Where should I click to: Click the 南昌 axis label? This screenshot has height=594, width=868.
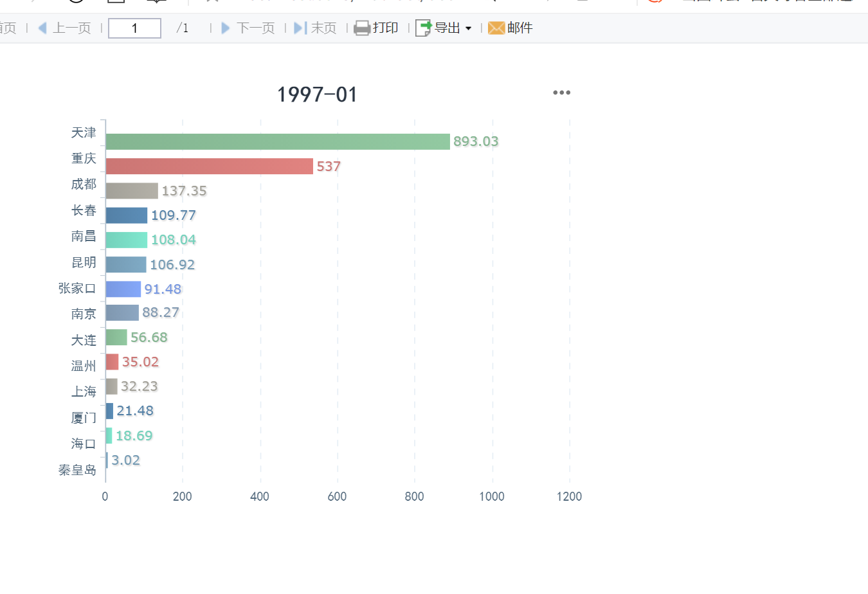(84, 236)
